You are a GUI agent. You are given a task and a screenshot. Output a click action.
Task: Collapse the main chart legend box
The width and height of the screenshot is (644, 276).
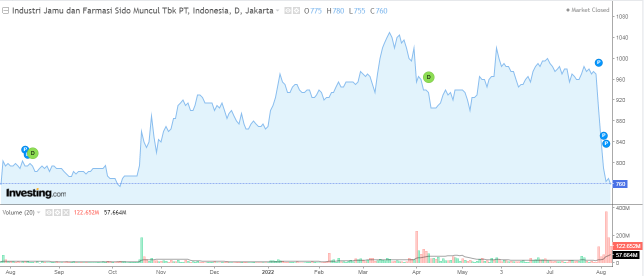click(5, 10)
